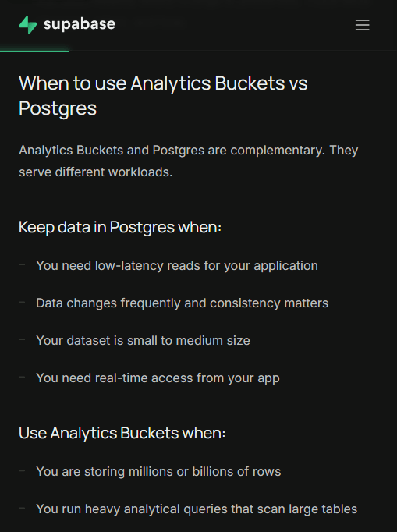
Task: Click dash marker before "Data changes frequently"
Action: tap(22, 302)
